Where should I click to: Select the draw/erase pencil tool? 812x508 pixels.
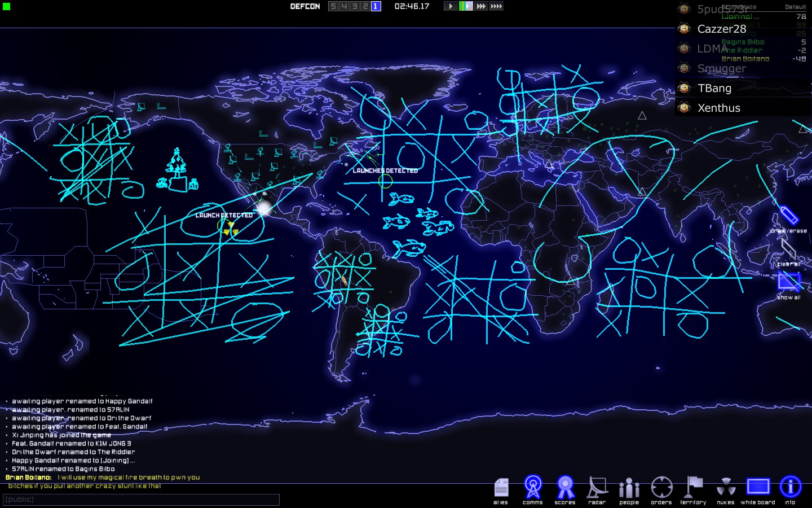(x=789, y=220)
